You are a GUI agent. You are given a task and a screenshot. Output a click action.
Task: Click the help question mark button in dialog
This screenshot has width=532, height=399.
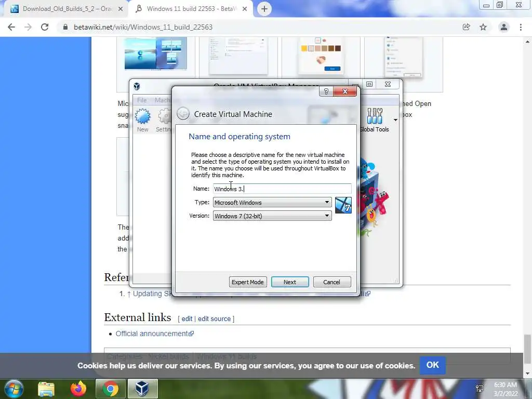pos(326,91)
